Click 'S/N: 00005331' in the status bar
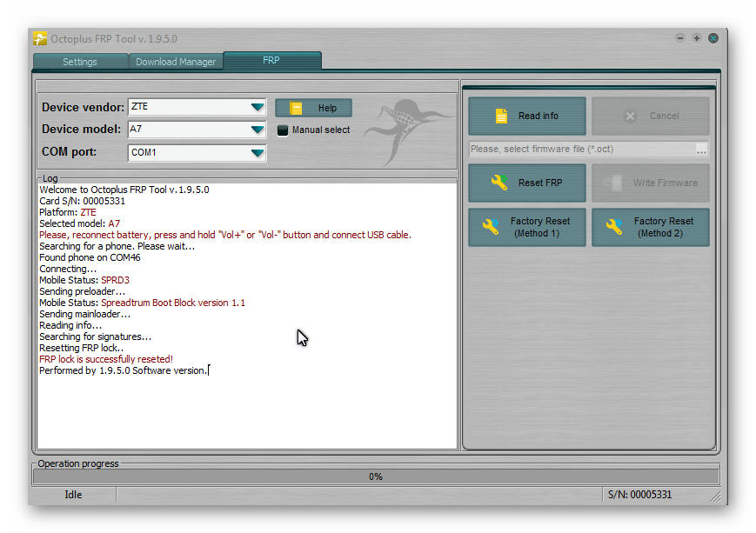The width and height of the screenshot is (756, 533). [639, 495]
